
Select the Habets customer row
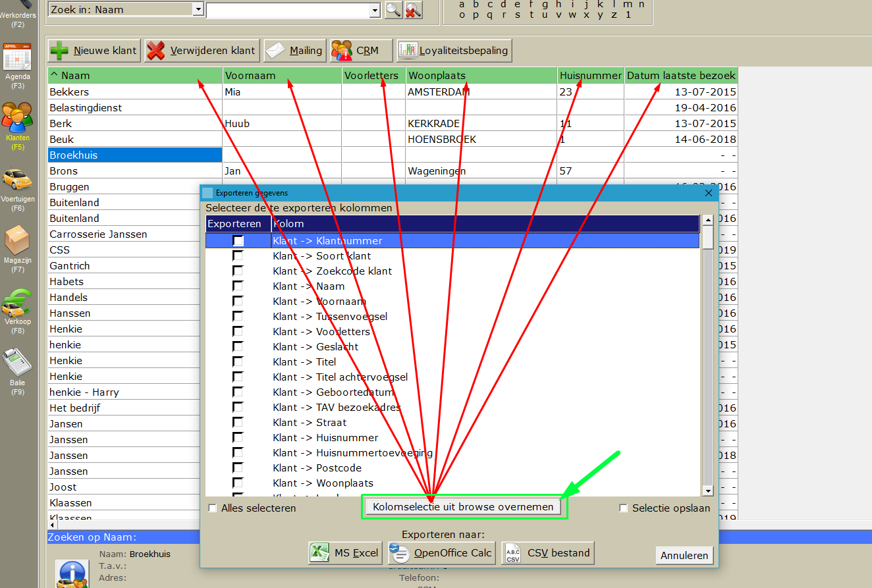[124, 282]
